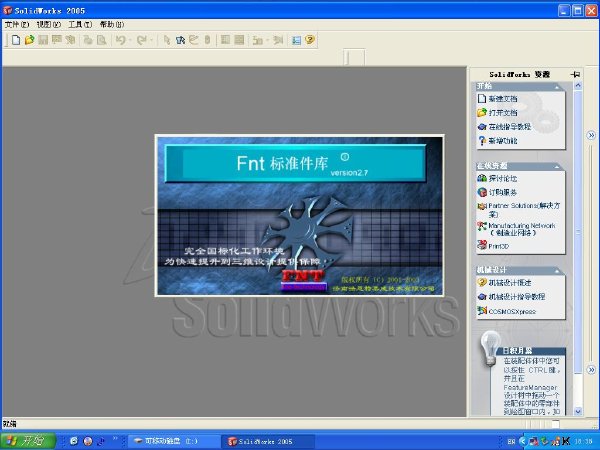Open the Redo dropdown arrow
The width and height of the screenshot is (600, 450).
click(x=152, y=40)
